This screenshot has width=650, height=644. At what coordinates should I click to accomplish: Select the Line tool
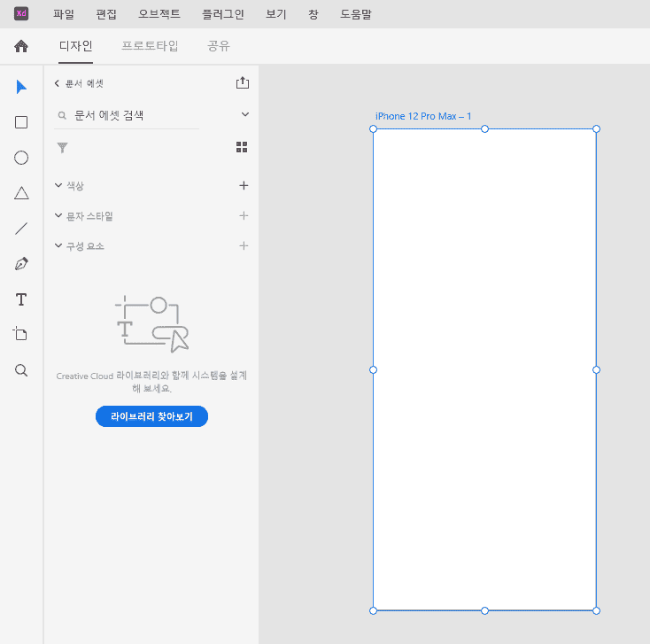pyautogui.click(x=21, y=229)
